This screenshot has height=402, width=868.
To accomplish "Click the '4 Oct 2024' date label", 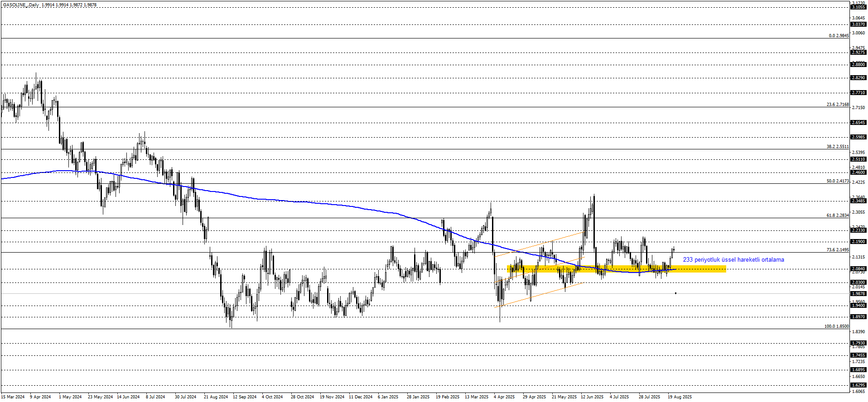I will click(272, 397).
